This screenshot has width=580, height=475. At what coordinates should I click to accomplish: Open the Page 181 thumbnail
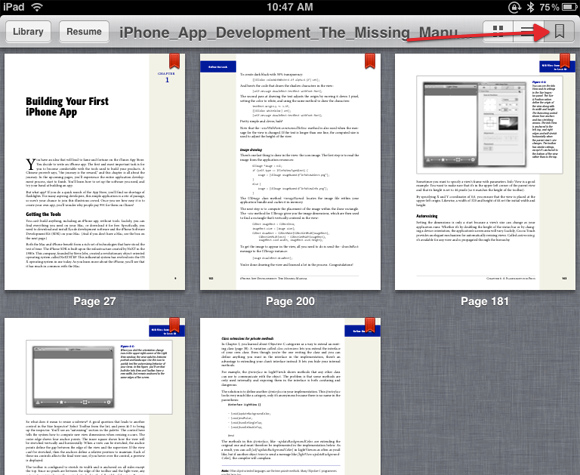(x=485, y=172)
